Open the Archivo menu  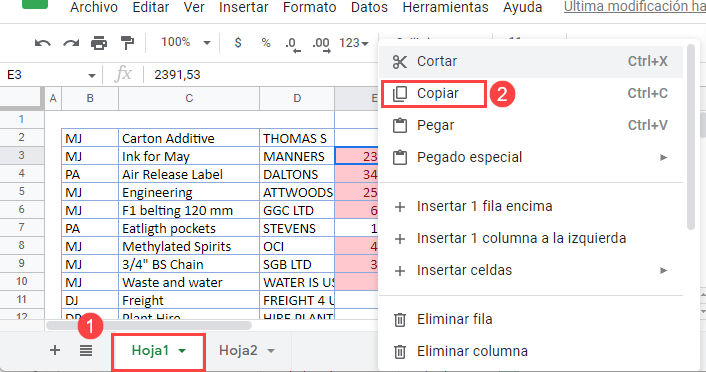tap(94, 7)
